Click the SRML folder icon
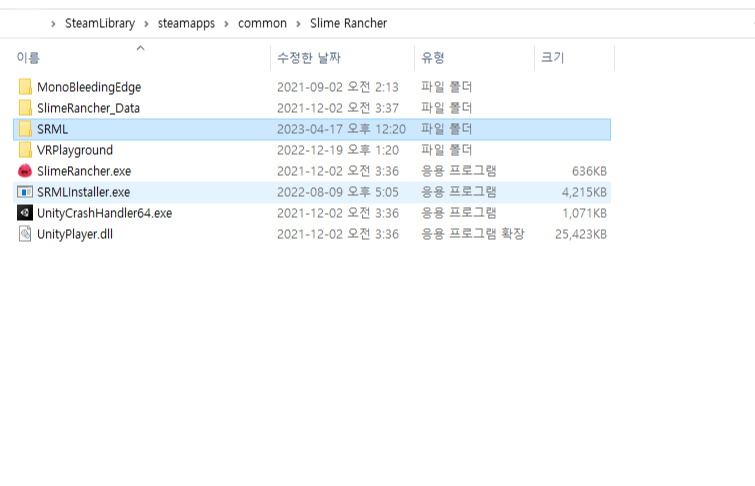 25,129
